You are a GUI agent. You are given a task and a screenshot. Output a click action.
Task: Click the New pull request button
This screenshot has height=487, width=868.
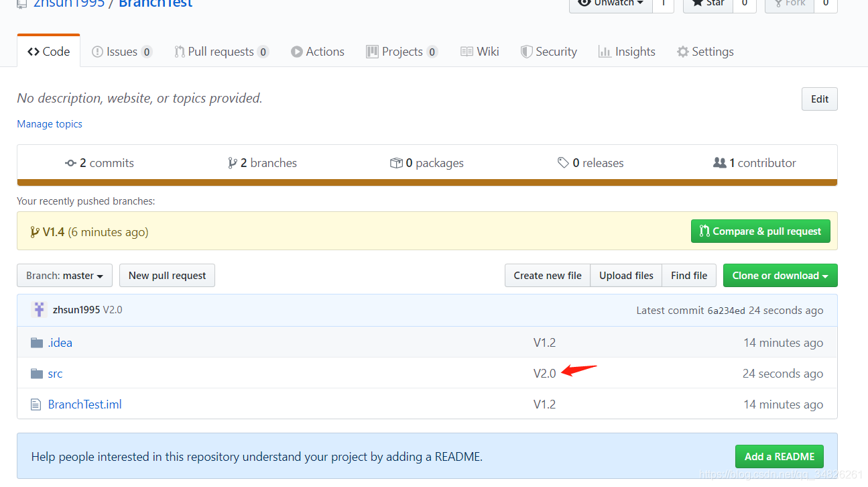pyautogui.click(x=167, y=276)
